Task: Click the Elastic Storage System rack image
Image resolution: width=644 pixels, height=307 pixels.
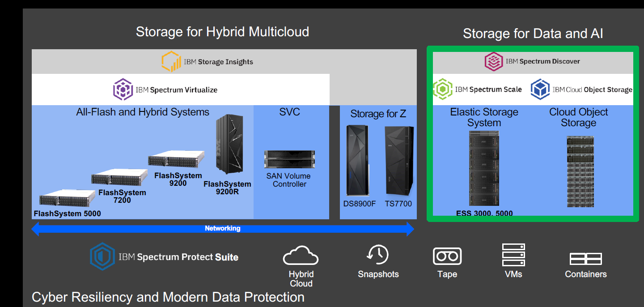Action: [x=484, y=169]
